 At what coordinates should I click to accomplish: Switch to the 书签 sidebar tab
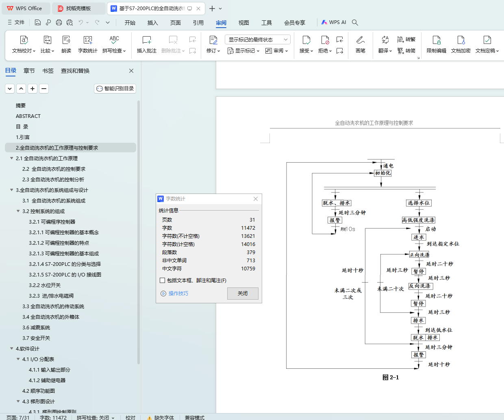(x=48, y=71)
